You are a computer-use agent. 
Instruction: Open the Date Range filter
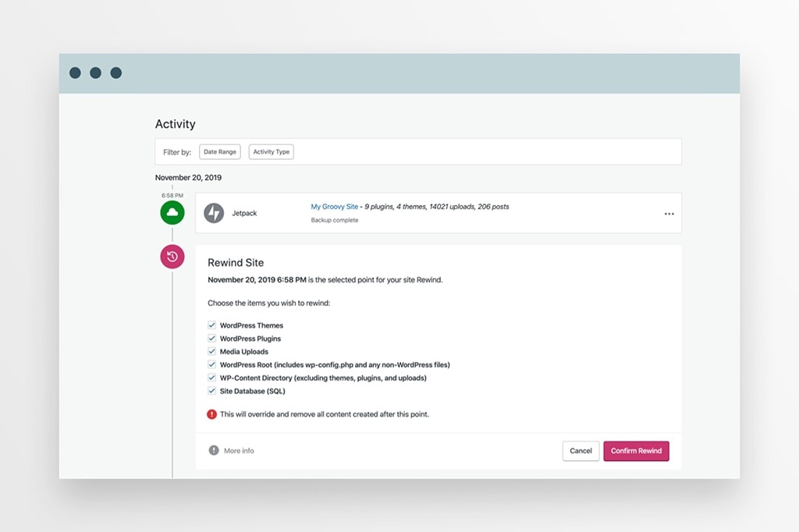tap(219, 151)
